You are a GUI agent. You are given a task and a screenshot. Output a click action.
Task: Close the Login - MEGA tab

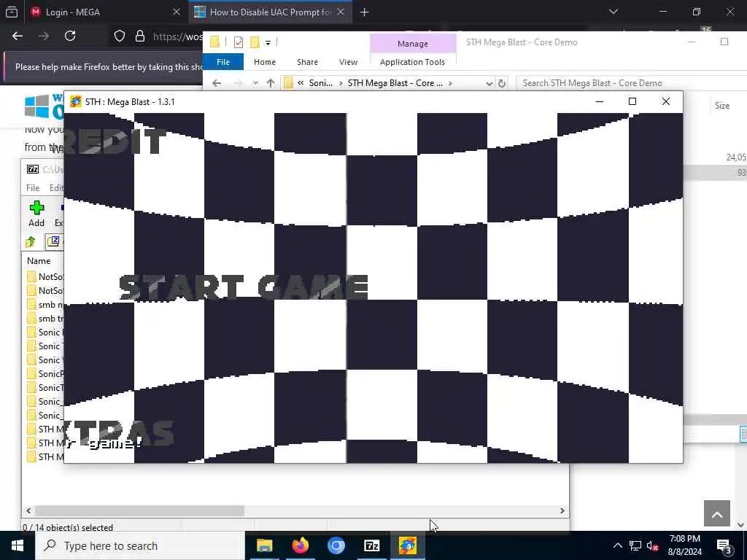(177, 12)
